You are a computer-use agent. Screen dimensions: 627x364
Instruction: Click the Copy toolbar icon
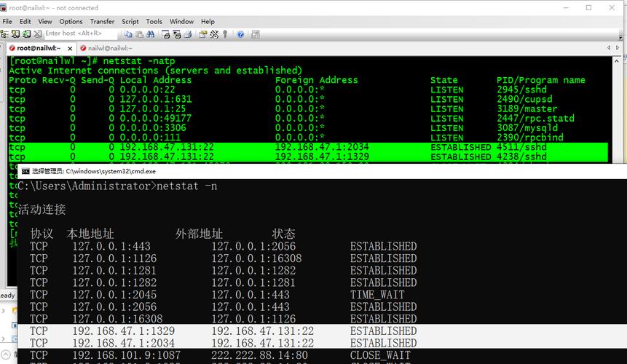(128, 34)
